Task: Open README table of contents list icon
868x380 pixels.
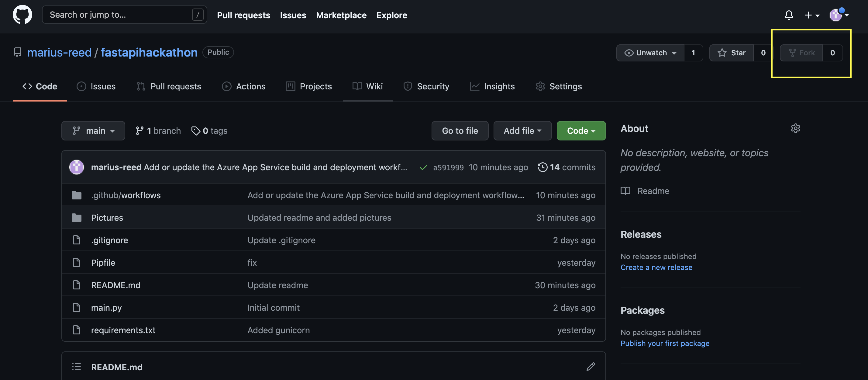Action: pos(77,367)
